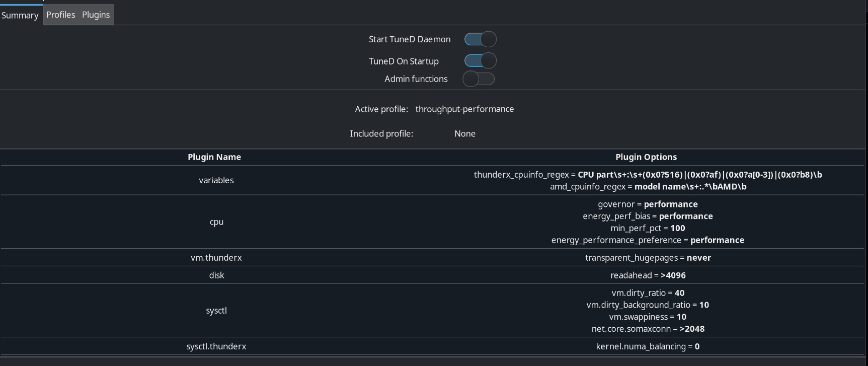Open the Profiles tab

pyautogui.click(x=60, y=15)
